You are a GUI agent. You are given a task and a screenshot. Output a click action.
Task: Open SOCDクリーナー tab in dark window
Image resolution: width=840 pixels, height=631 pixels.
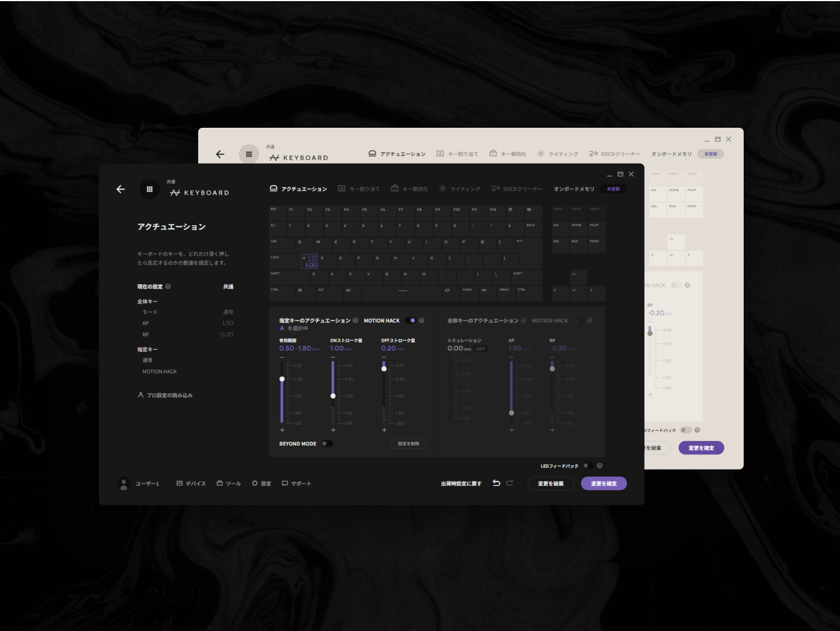coord(517,189)
